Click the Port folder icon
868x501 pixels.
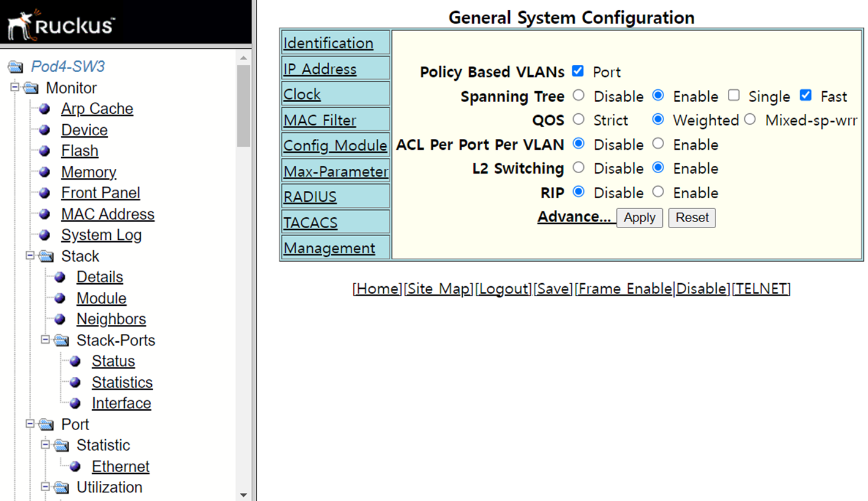pyautogui.click(x=46, y=425)
